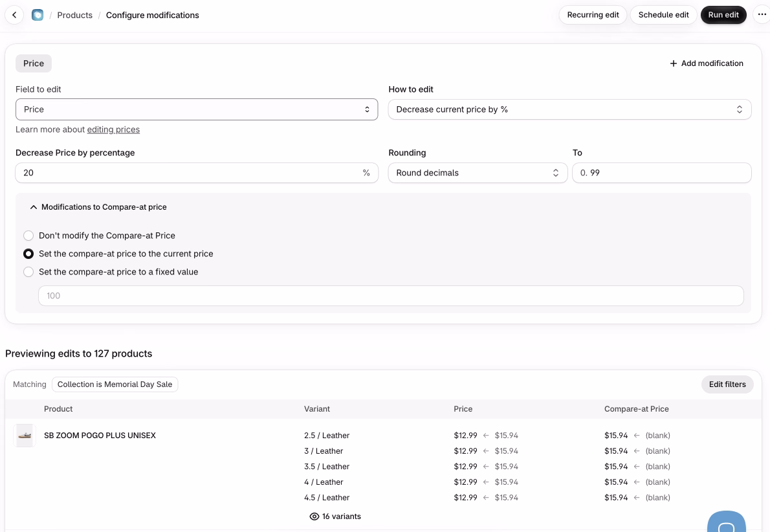Screen dimensions: 770x532
Task: Click the 3 / Leather variant
Action: (x=324, y=451)
